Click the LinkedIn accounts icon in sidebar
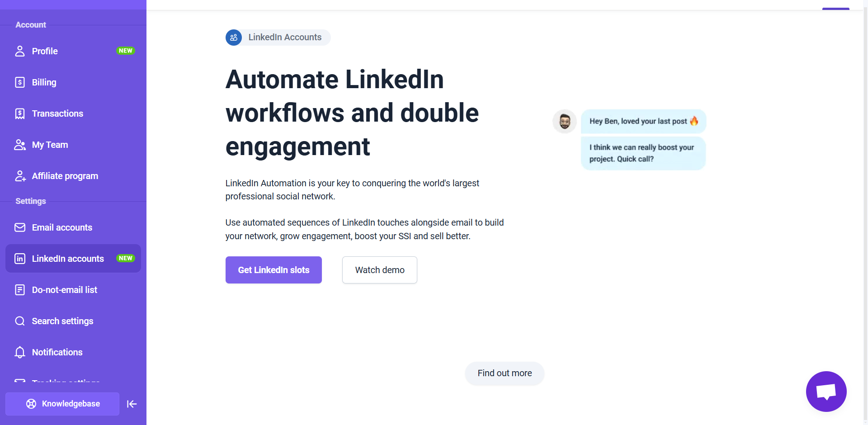868x425 pixels. point(20,259)
